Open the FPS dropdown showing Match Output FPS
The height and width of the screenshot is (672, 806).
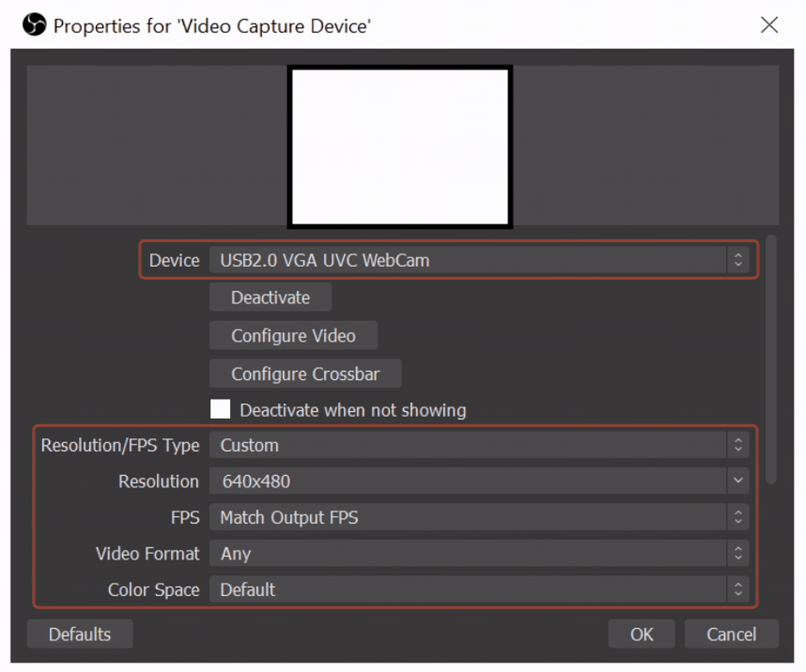[x=478, y=518]
